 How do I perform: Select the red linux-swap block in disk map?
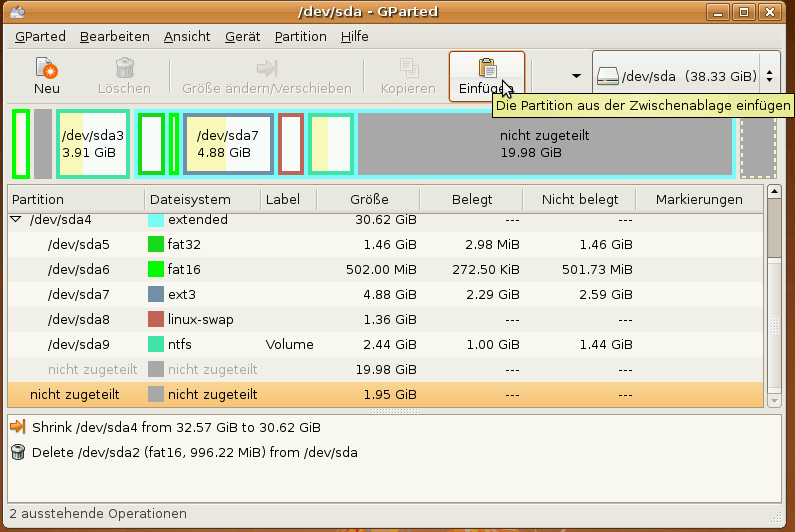point(290,144)
